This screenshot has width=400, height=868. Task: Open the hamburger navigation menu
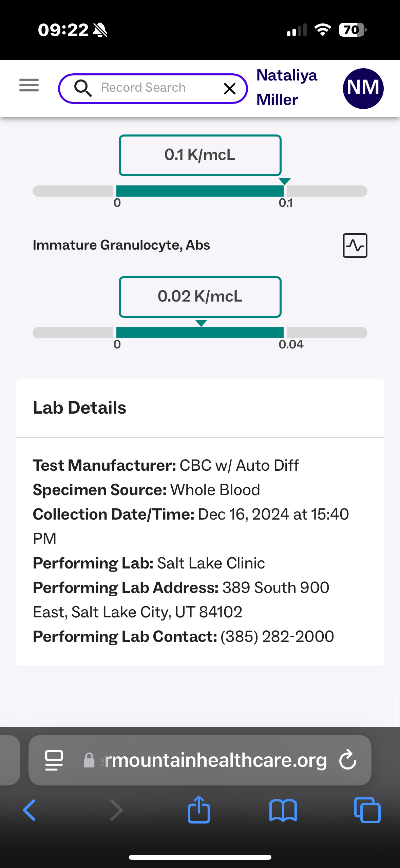tap(29, 85)
